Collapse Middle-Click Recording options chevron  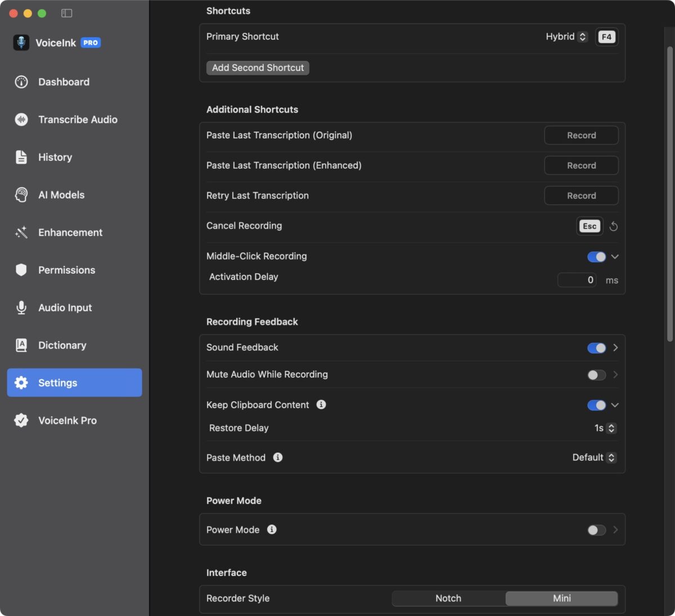pyautogui.click(x=615, y=257)
